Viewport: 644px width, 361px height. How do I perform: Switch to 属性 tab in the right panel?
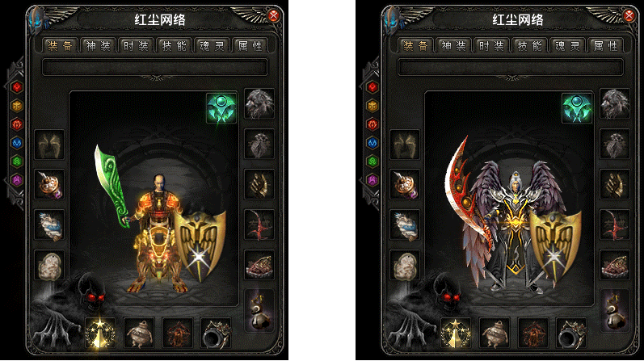click(x=606, y=46)
